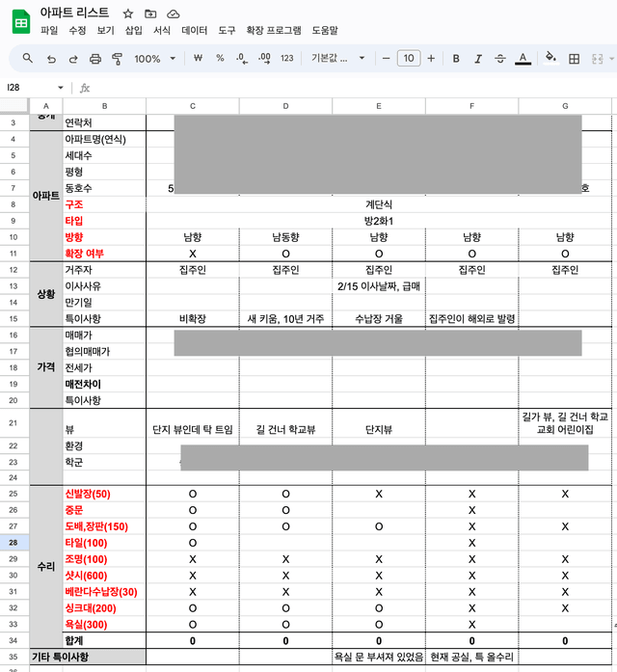Image resolution: width=617 pixels, height=672 pixels.
Task: Decrease font size with minus button
Action: pyautogui.click(x=386, y=58)
